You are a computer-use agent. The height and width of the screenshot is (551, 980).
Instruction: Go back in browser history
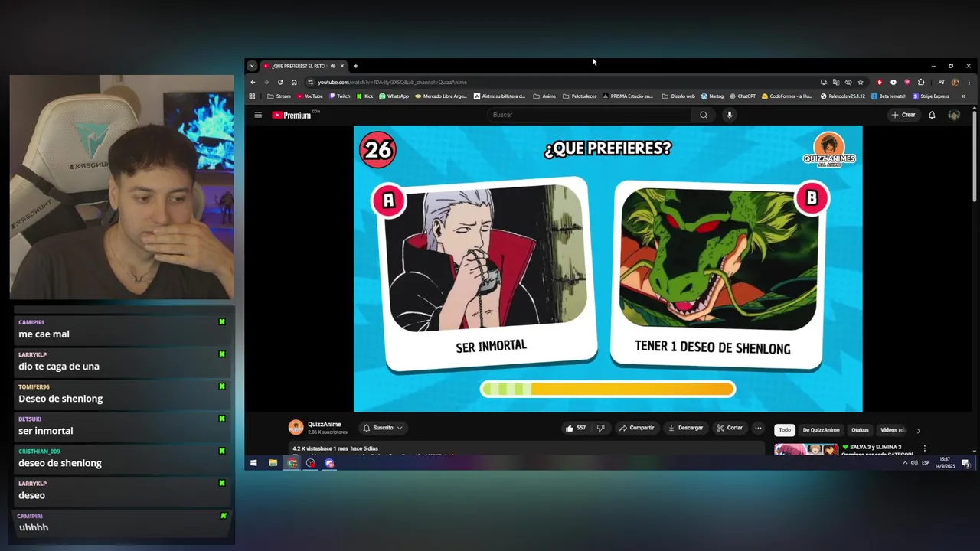coord(253,82)
